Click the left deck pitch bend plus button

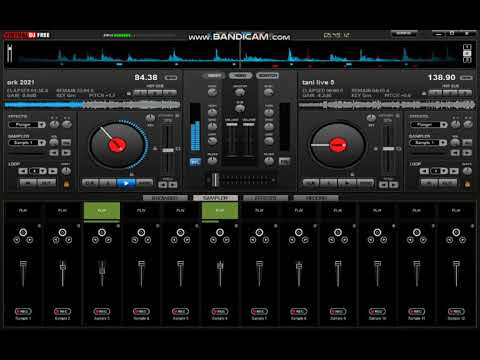173,185
